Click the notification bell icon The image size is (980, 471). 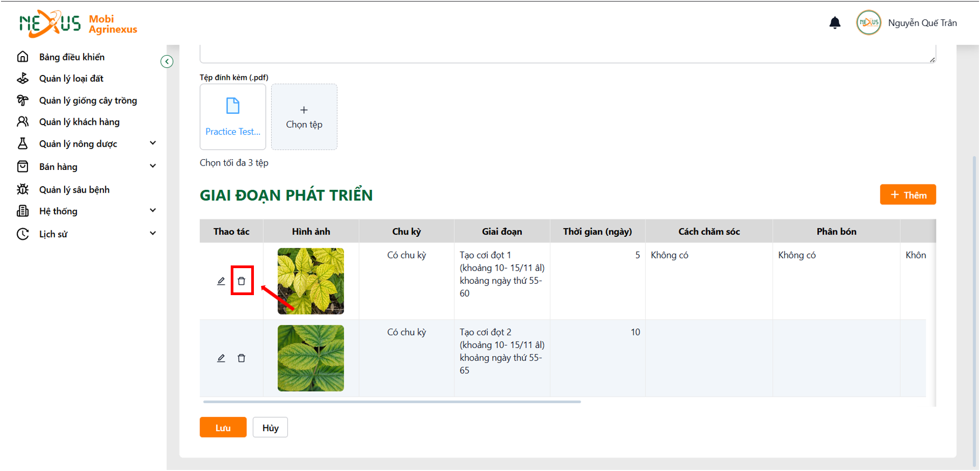click(x=834, y=23)
